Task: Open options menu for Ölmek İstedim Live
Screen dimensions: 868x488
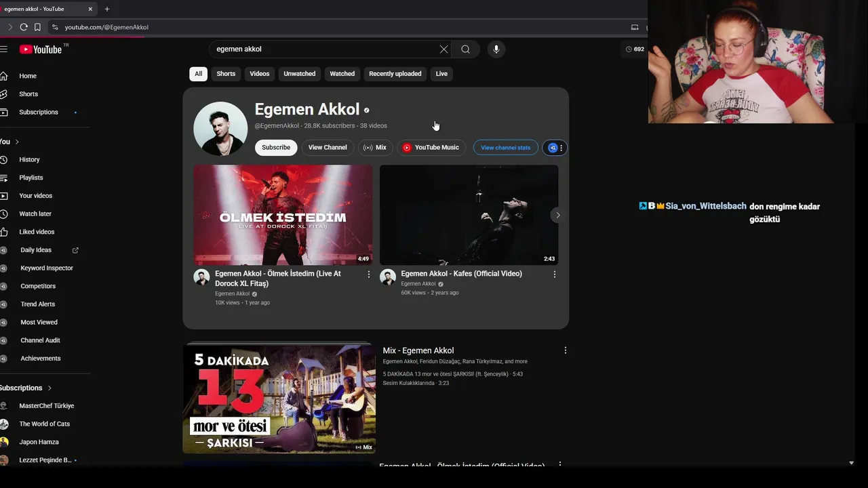Action: pos(369,274)
